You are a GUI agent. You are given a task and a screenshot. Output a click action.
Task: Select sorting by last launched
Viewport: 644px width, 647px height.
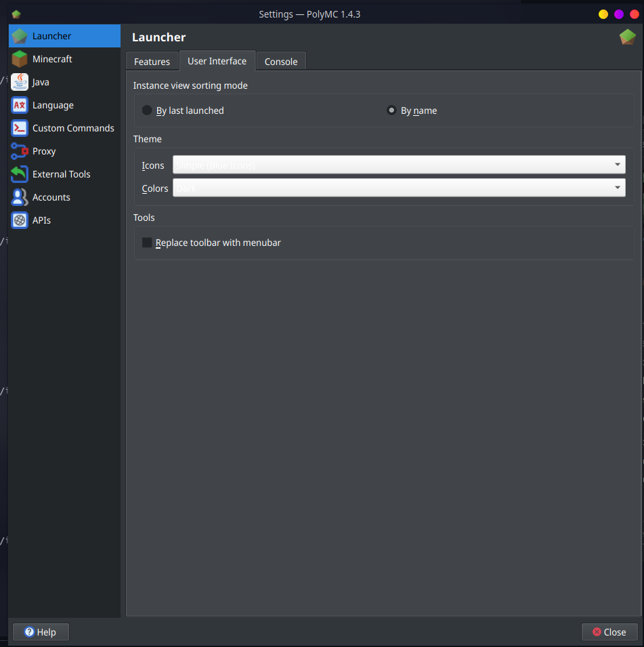[x=146, y=110]
